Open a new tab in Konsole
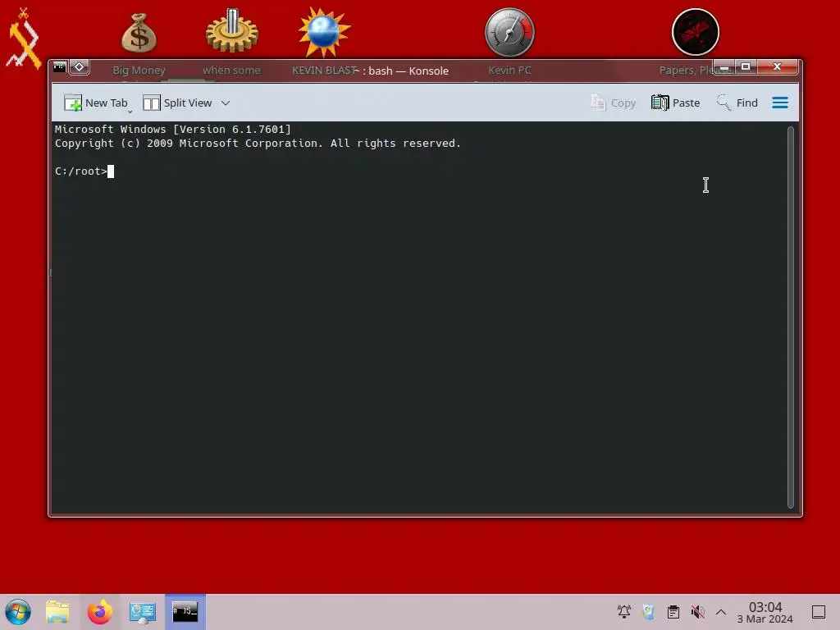This screenshot has height=630, width=840. [95, 103]
